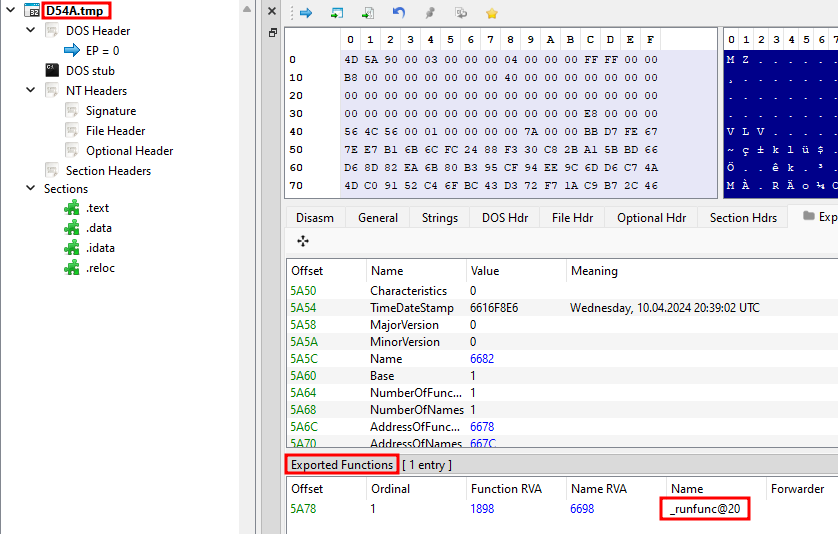838x534 pixels.
Task: Collapse the D54A.tmp root node
Action: 10,10
